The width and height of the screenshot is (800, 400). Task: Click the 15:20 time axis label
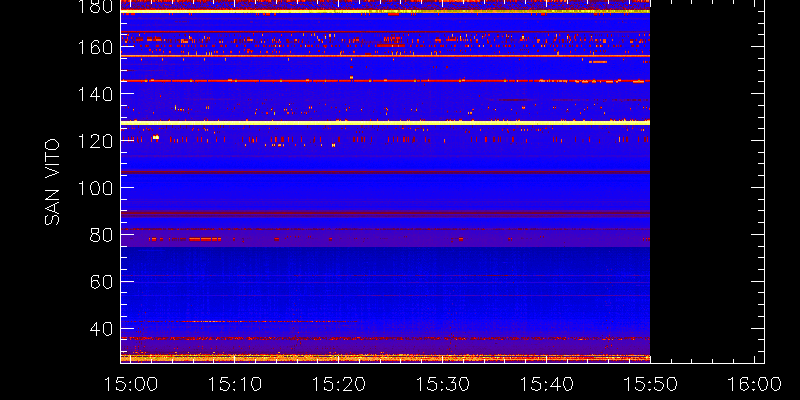coord(338,384)
